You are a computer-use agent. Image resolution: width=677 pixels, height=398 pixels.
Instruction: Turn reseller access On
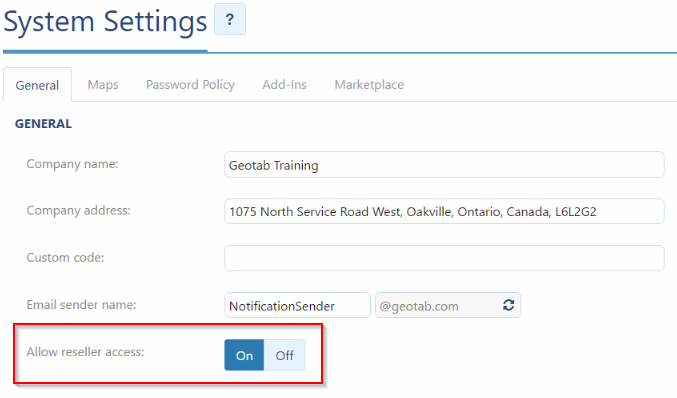click(x=244, y=355)
